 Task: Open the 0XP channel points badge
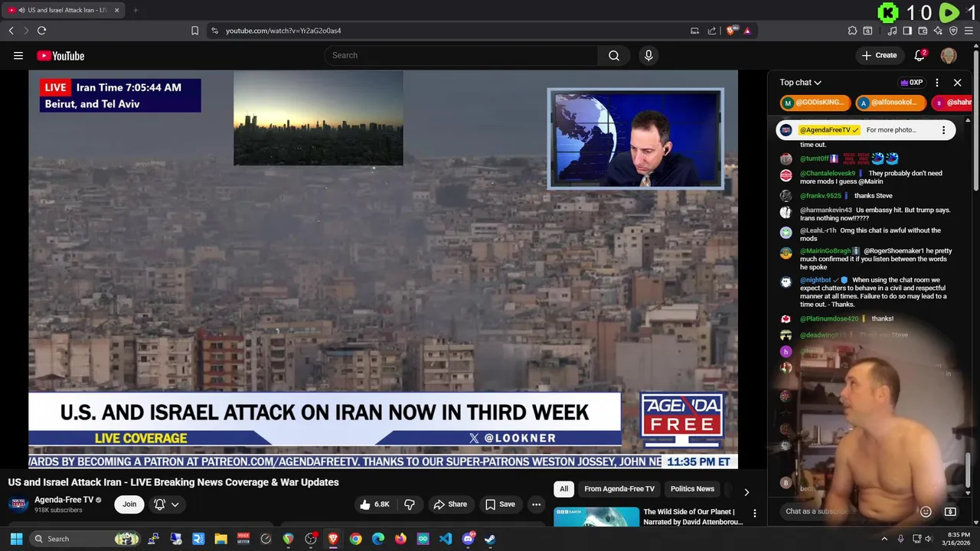(911, 83)
